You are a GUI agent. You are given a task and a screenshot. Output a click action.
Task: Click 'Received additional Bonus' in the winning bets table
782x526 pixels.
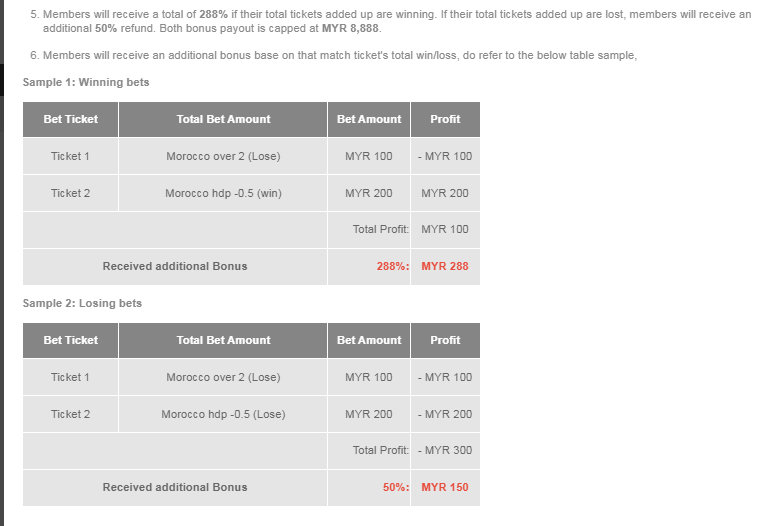[175, 266]
